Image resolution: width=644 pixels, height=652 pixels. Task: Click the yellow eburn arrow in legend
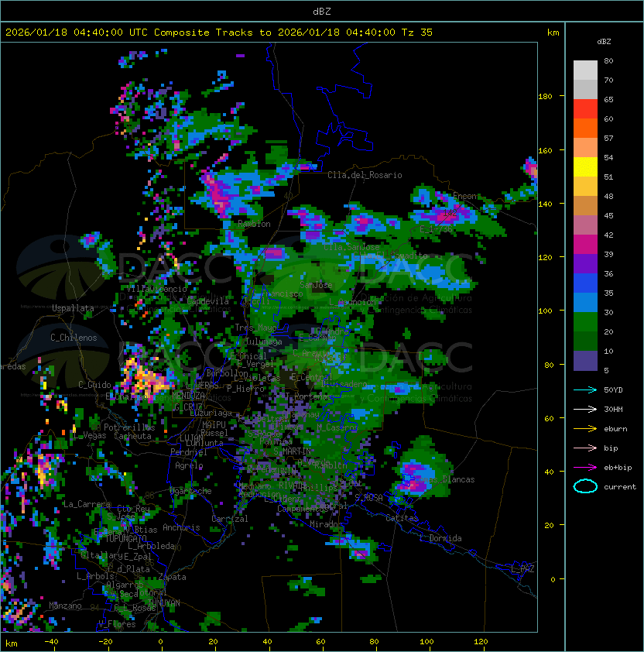[x=585, y=429]
